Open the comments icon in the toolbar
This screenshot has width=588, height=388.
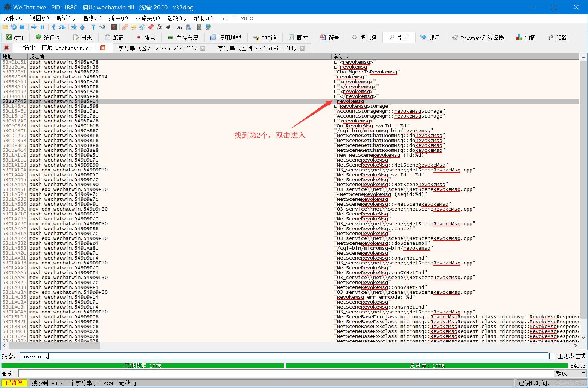coord(134,27)
